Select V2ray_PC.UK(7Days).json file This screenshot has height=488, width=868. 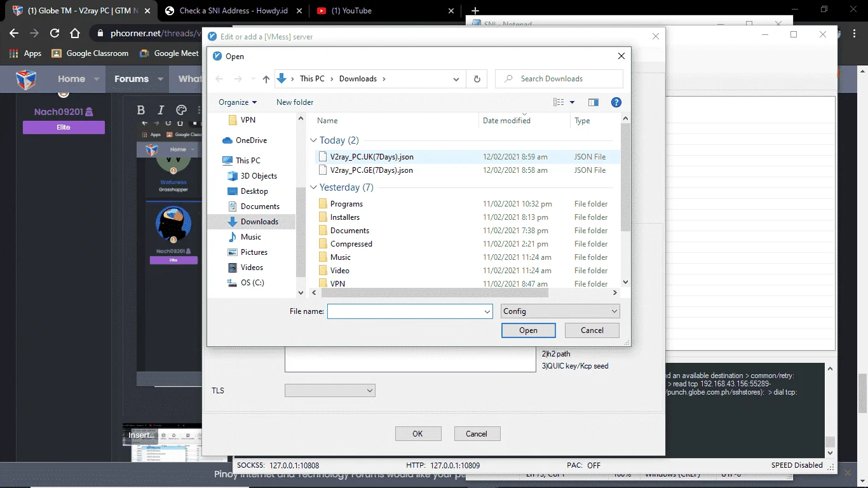[x=467, y=157]
